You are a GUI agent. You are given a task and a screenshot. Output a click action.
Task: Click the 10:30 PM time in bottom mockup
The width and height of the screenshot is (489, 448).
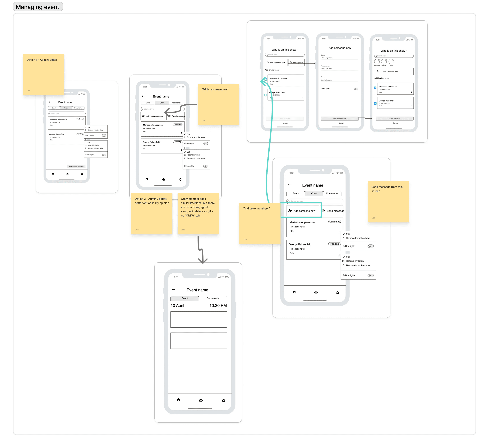(x=218, y=306)
